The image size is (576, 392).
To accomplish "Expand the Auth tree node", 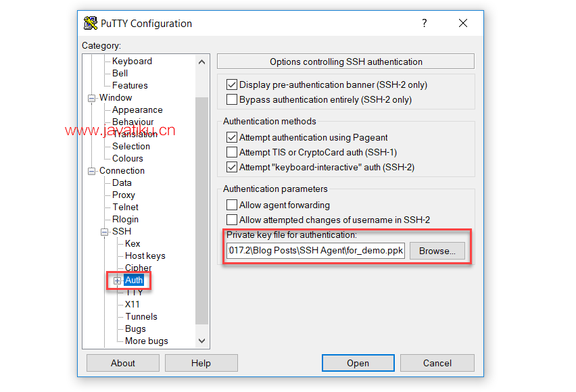I will pyautogui.click(x=117, y=280).
